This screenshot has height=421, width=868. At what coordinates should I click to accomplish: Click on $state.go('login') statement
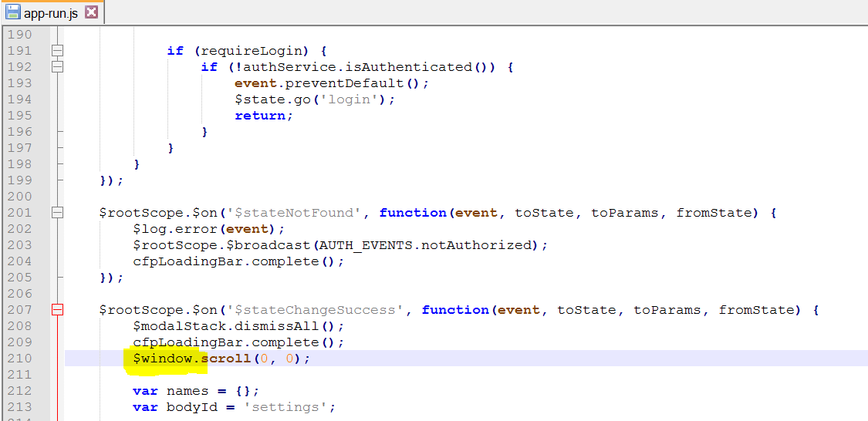pyautogui.click(x=315, y=99)
